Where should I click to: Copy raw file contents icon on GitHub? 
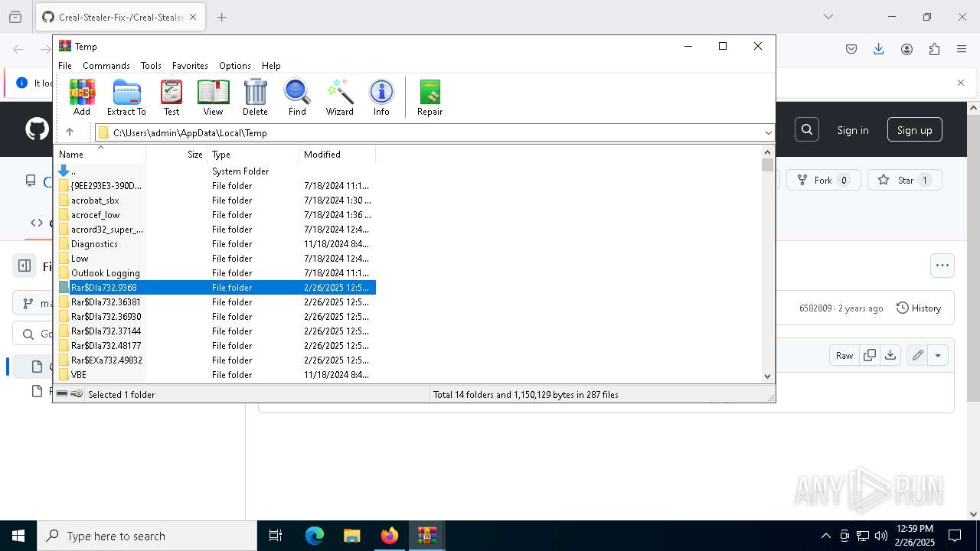point(870,355)
